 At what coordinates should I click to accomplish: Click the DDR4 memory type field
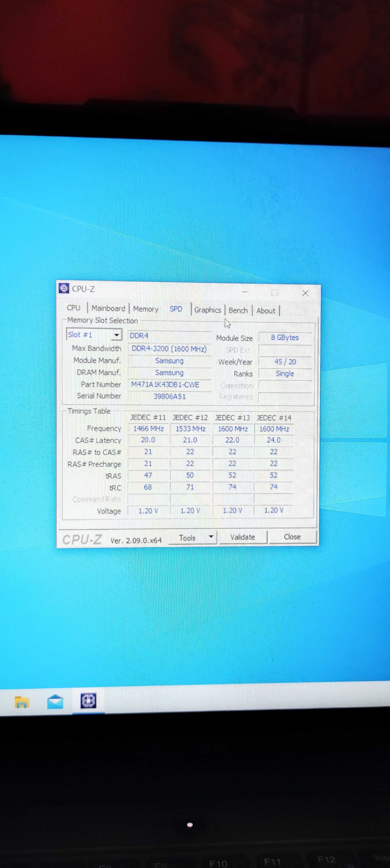coord(169,336)
